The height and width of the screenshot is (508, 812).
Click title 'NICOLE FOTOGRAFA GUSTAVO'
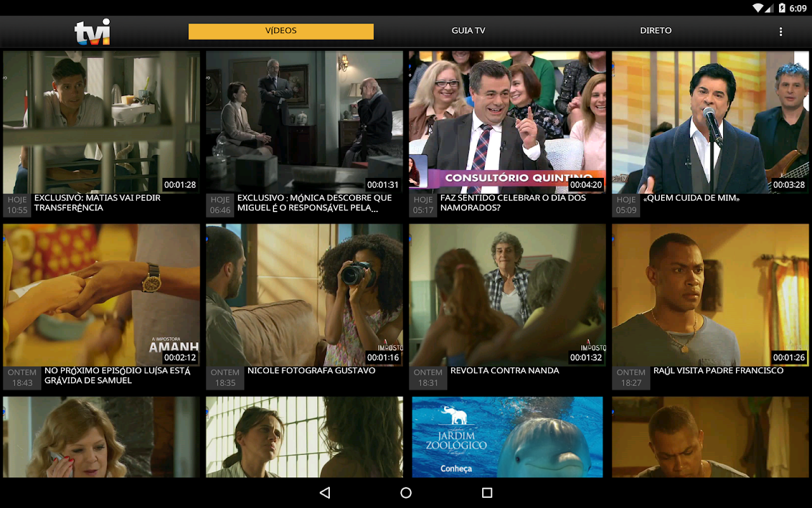click(311, 371)
